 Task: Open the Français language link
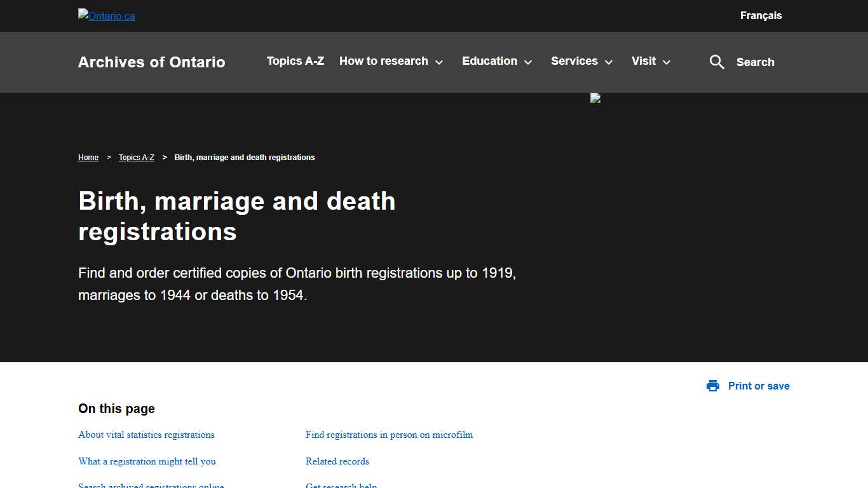coord(761,15)
